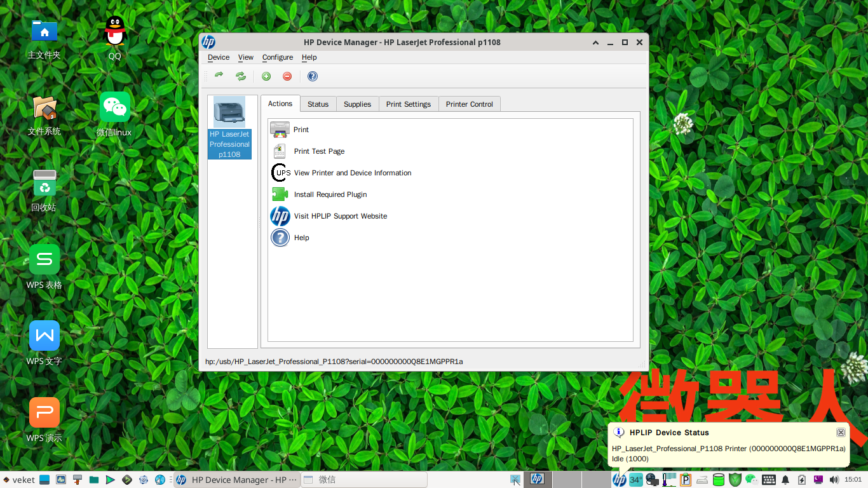The image size is (868, 488).
Task: Roll up the HP Device Manager window
Action: tap(595, 43)
